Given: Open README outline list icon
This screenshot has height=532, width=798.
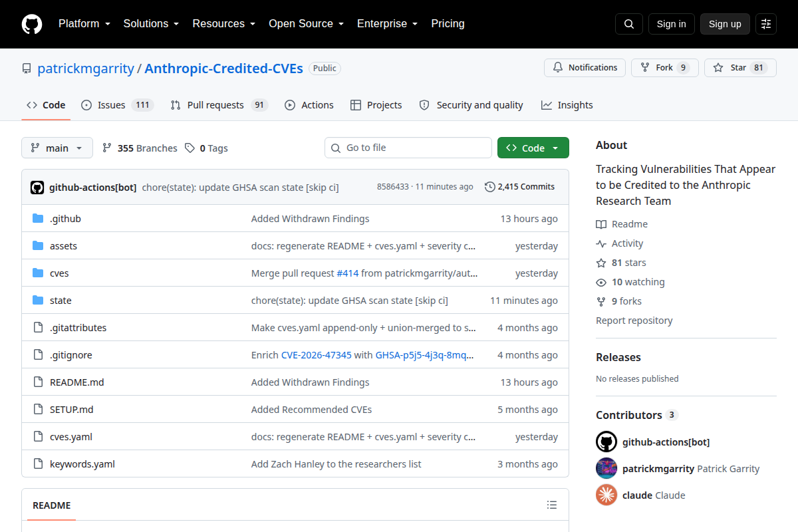Looking at the screenshot, I should [552, 505].
